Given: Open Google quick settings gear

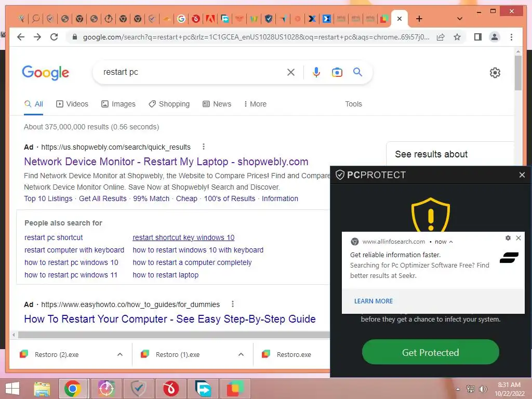Looking at the screenshot, I should [x=495, y=73].
